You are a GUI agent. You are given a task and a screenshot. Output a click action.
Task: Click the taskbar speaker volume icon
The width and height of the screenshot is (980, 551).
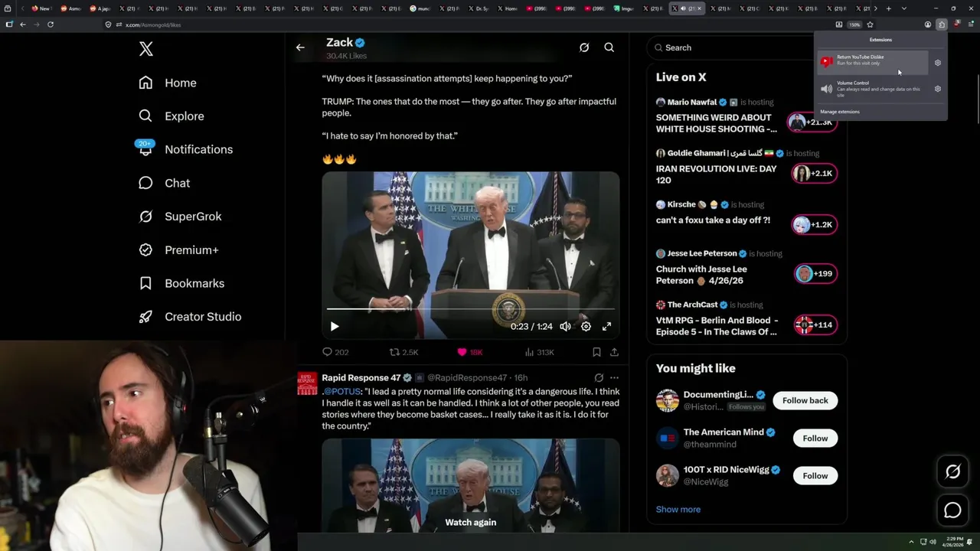tap(933, 542)
